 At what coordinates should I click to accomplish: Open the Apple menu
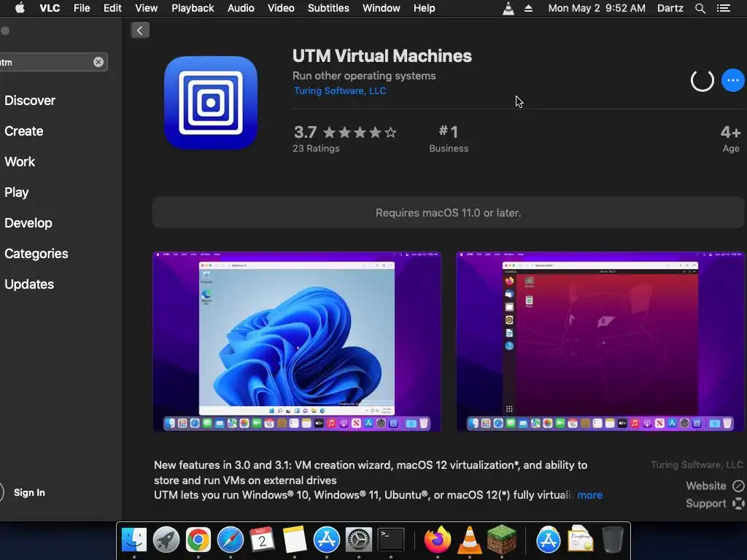coord(20,8)
